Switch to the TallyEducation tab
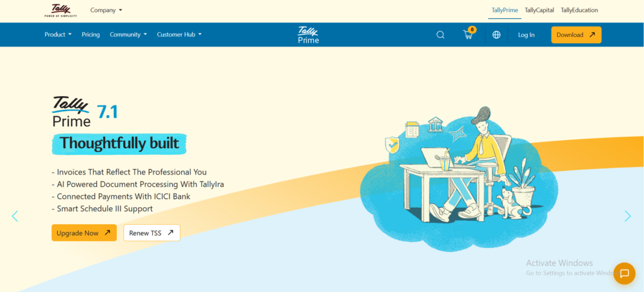The width and height of the screenshot is (644, 292). point(579,10)
